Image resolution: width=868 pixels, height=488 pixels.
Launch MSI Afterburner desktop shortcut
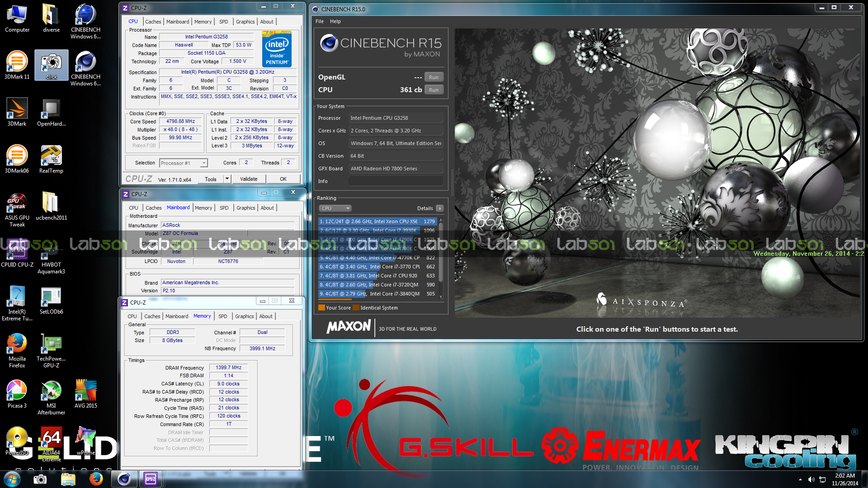click(51, 398)
